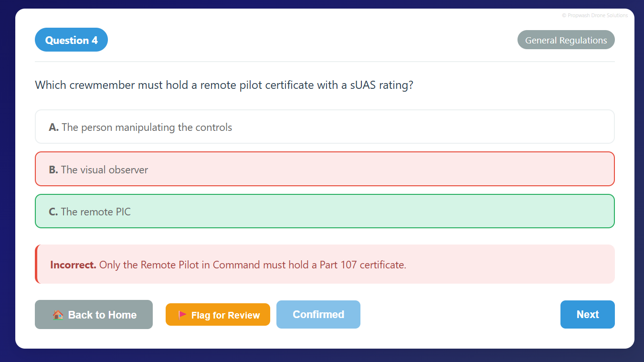The image size is (644, 362).
Task: Click the question text about sUAS rating
Action: 224,85
